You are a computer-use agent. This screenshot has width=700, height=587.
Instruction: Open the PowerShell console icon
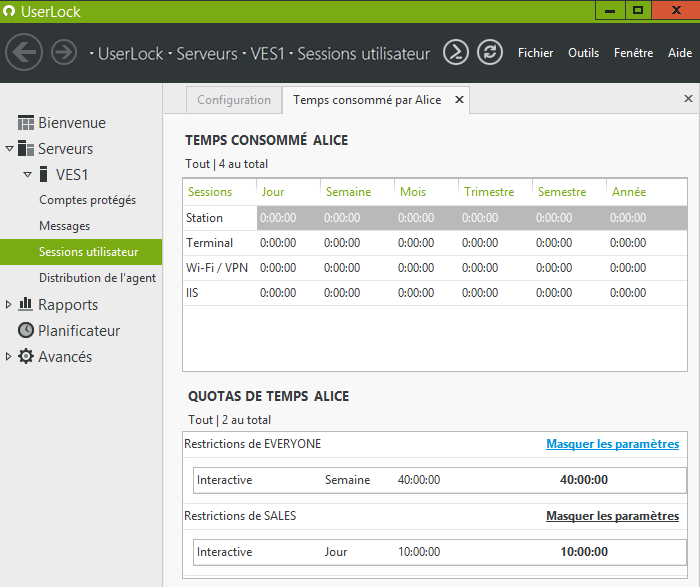click(456, 52)
